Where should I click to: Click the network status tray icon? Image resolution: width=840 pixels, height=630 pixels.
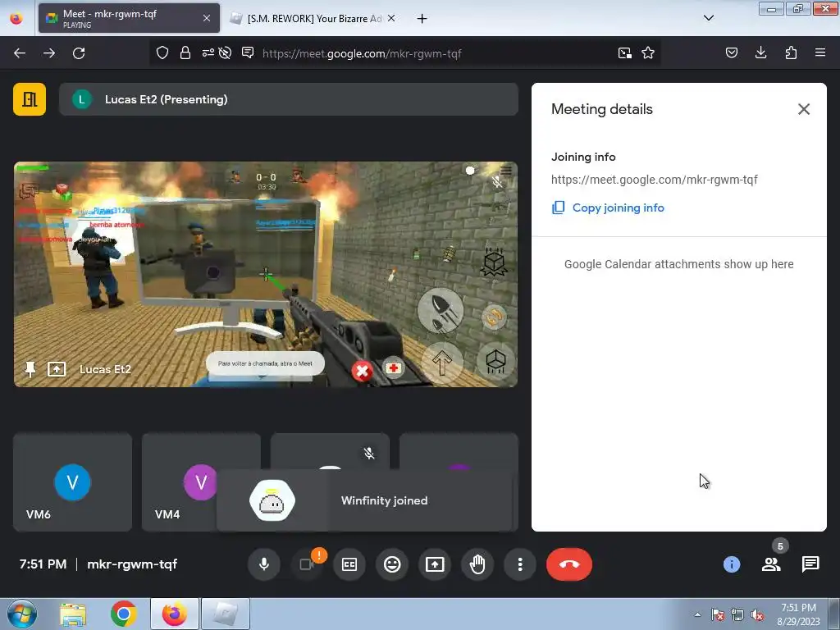click(737, 614)
